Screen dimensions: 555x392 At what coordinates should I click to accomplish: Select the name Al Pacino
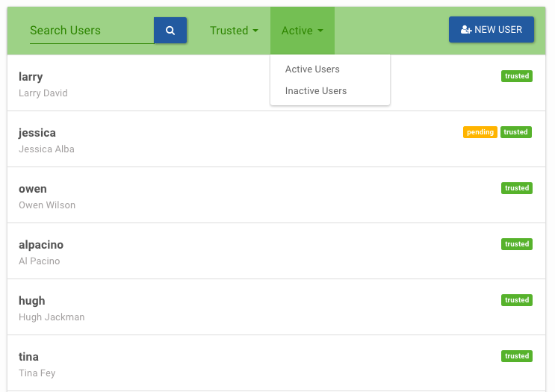tap(40, 261)
